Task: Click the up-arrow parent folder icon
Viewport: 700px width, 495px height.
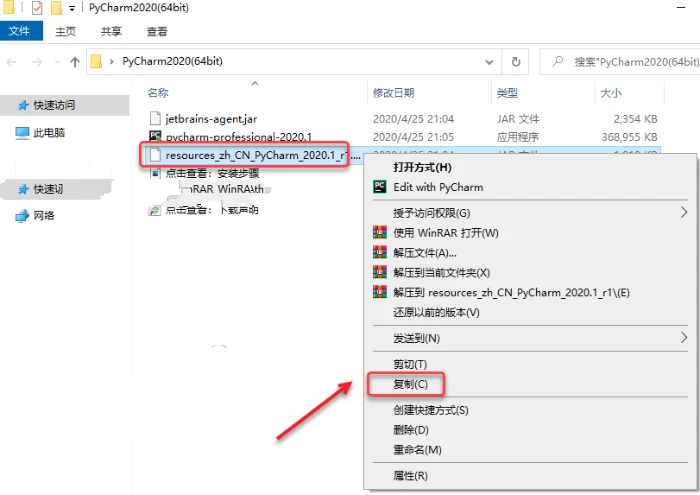Action: coord(75,62)
